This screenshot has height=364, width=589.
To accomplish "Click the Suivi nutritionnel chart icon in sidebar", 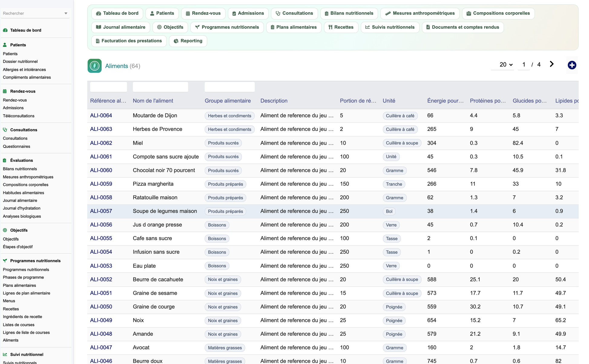I will point(5,354).
